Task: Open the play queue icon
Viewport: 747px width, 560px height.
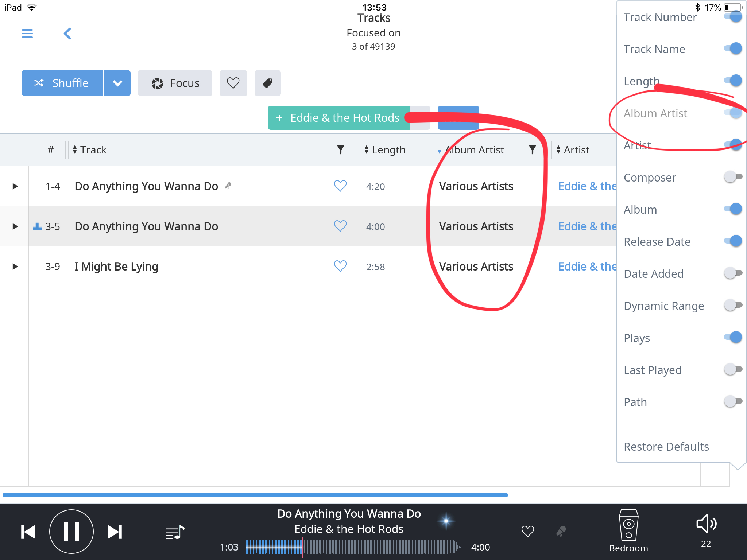Action: click(175, 533)
